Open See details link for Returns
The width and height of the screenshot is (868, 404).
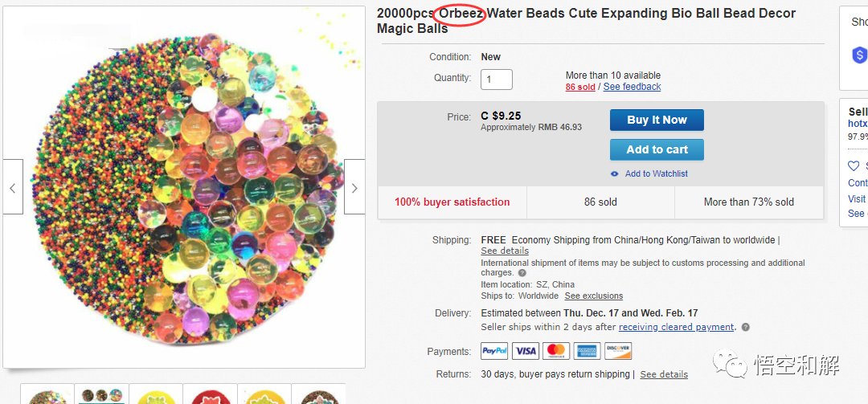[664, 374]
